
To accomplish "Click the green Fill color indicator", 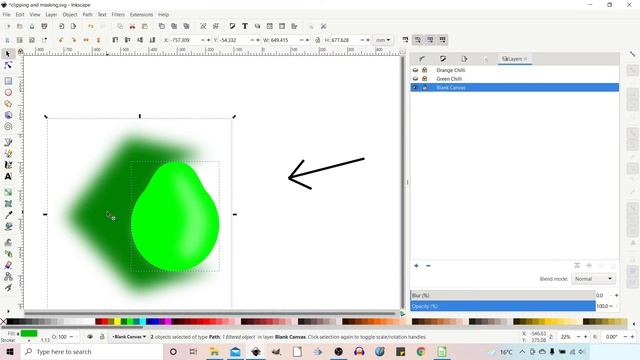I will [29, 333].
